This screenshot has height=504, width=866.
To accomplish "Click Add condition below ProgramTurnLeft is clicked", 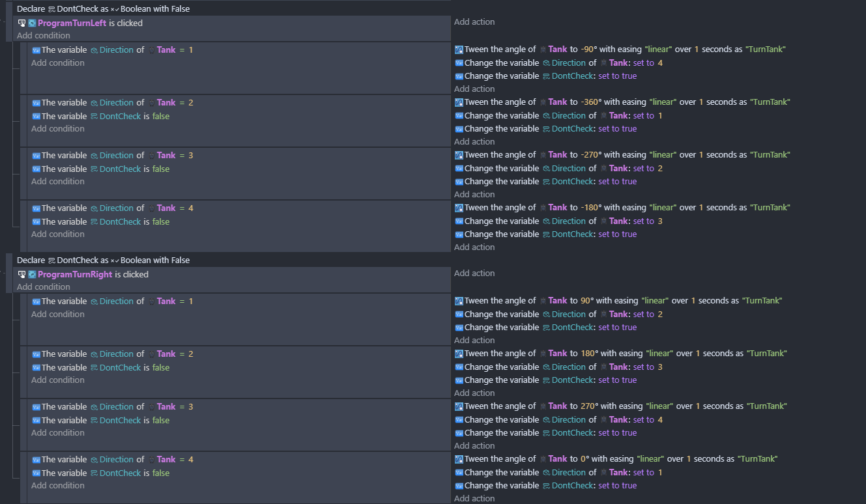I will (x=43, y=36).
